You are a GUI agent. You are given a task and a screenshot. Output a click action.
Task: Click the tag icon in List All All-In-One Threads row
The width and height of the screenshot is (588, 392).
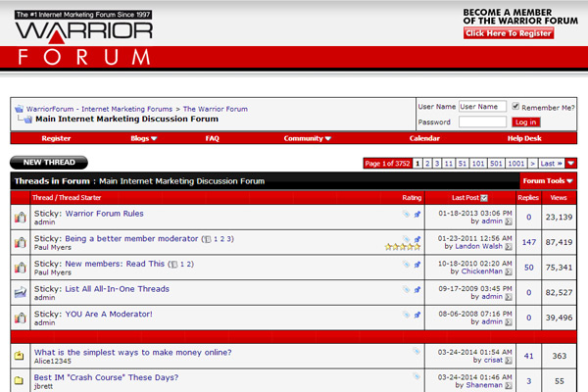406,289
